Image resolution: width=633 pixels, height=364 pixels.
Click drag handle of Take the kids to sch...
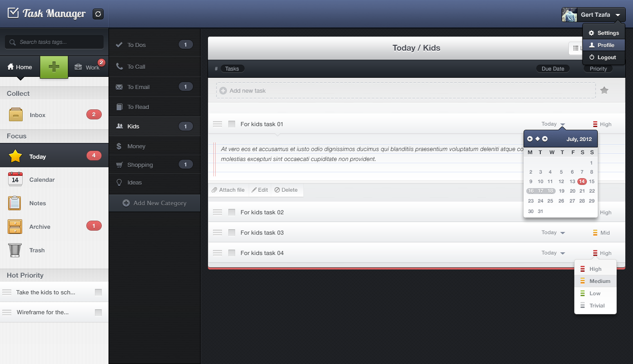pyautogui.click(x=7, y=292)
